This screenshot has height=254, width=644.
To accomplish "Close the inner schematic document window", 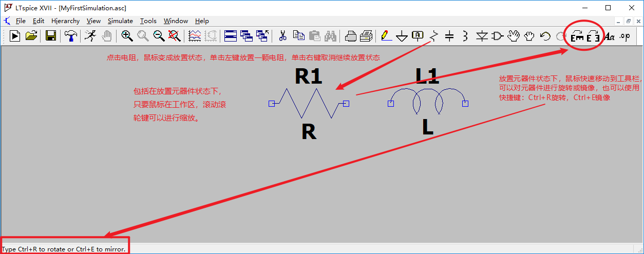I will 638,21.
